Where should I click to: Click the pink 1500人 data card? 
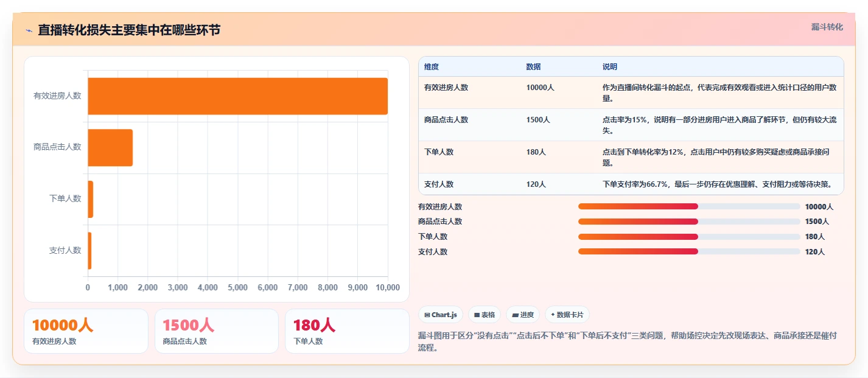click(217, 331)
